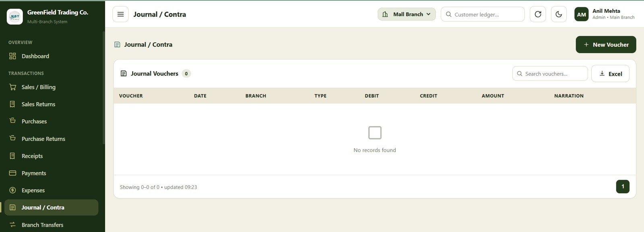Viewport: 644px width, 232px height.
Task: Click the CREDIT column header
Action: pyautogui.click(x=428, y=96)
